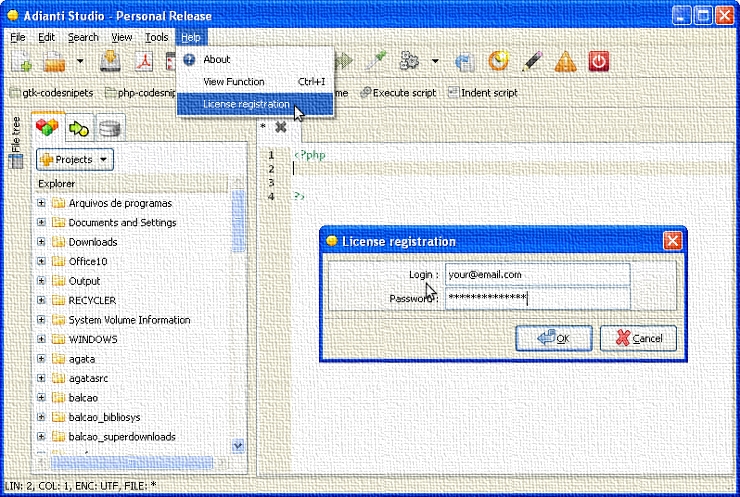Click Indent script in the toolbar

coord(483,93)
